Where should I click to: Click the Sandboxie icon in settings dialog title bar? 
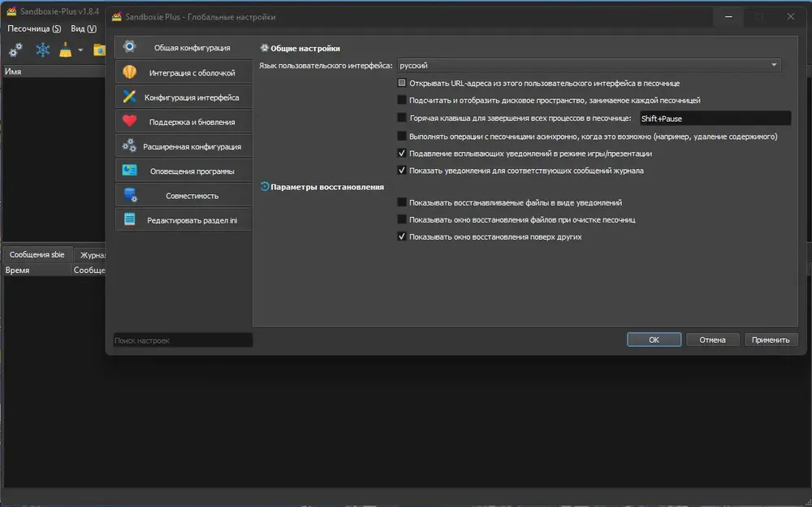click(116, 16)
